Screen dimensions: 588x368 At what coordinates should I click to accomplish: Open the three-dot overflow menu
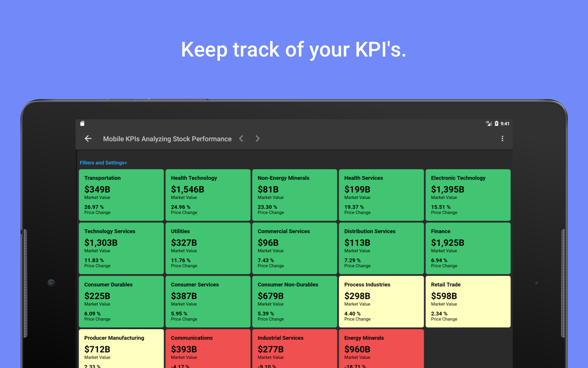click(x=502, y=139)
